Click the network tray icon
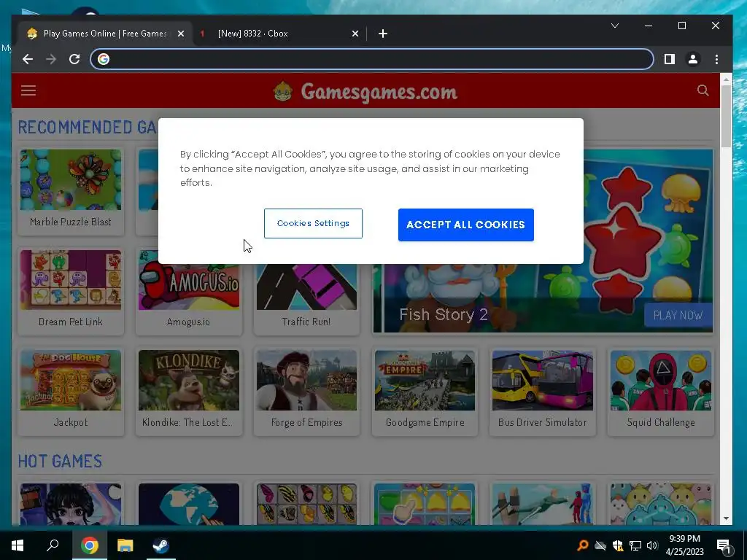The height and width of the screenshot is (560, 747). [x=635, y=545]
